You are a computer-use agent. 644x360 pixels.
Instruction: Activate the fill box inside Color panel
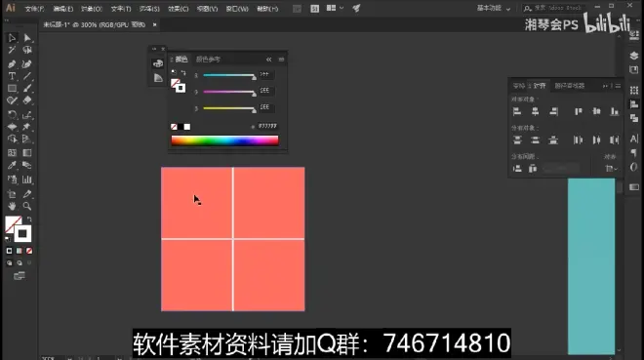[x=176, y=83]
